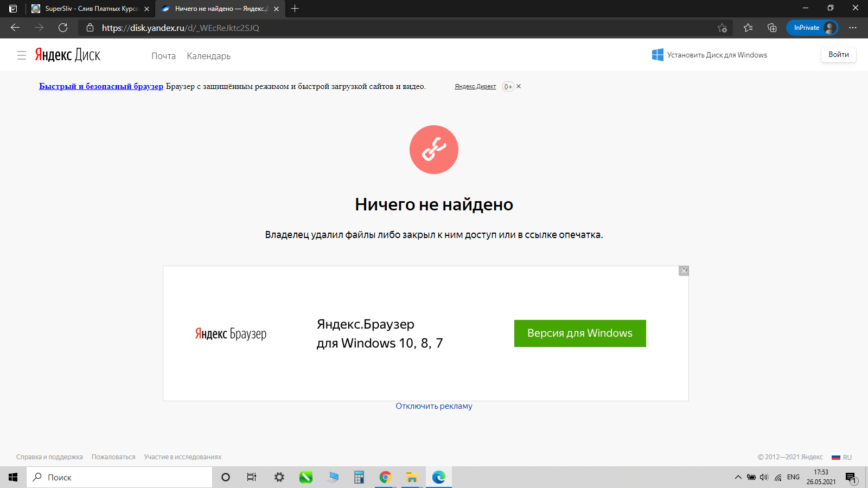
Task: Open the Почта link
Action: [x=163, y=56]
